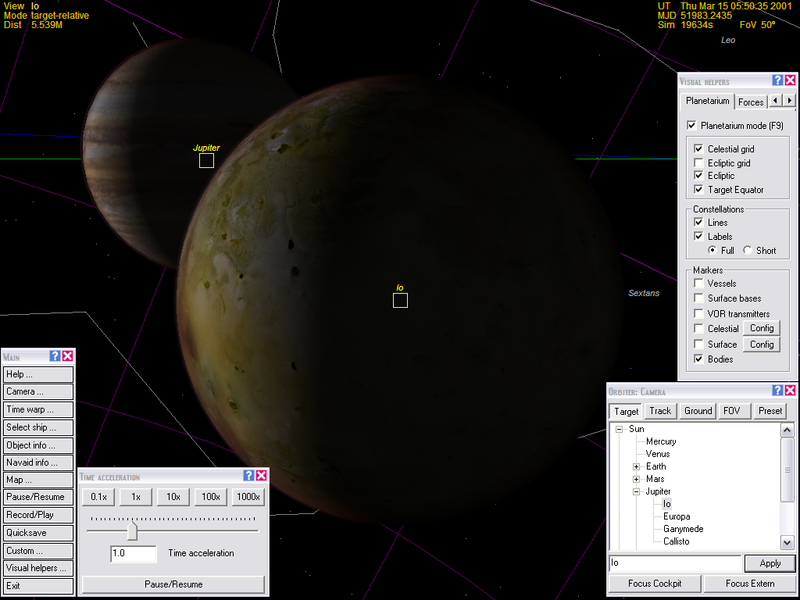Image resolution: width=800 pixels, height=600 pixels.
Task: Select Europa in camera target tree
Action: click(x=677, y=516)
